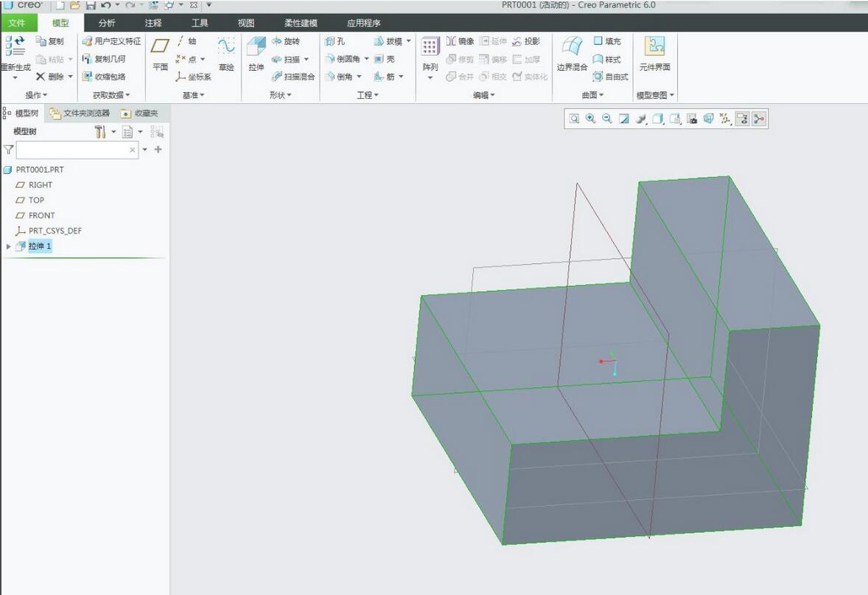Open the 柔性建模 ribbon tab
This screenshot has height=595, width=868.
click(301, 23)
